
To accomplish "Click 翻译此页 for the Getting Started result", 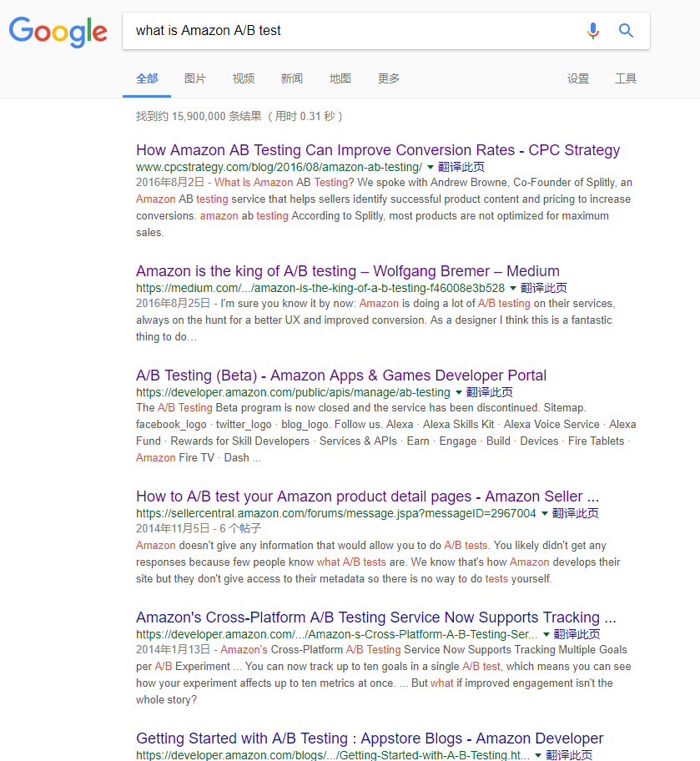I will click(569, 754).
